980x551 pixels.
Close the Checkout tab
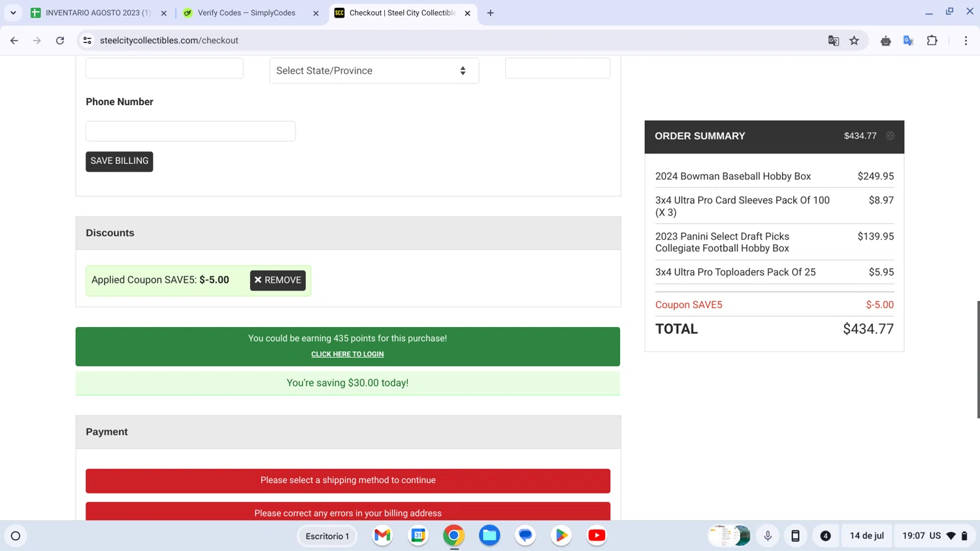click(468, 13)
